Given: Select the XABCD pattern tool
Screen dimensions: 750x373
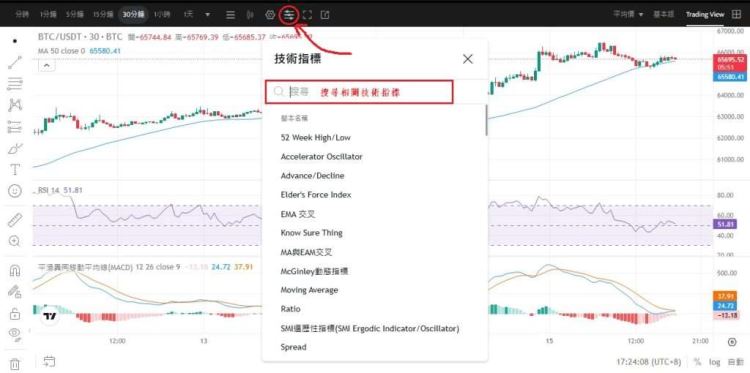Looking at the screenshot, I should 15,105.
